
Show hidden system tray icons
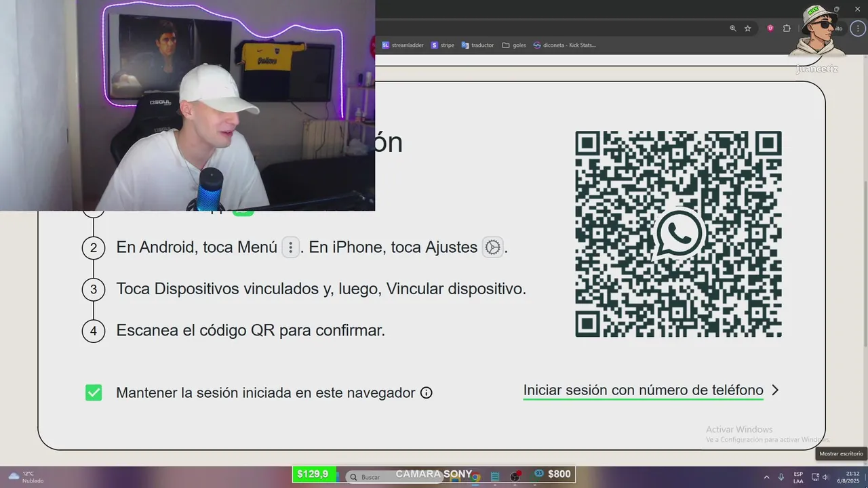pyautogui.click(x=767, y=477)
